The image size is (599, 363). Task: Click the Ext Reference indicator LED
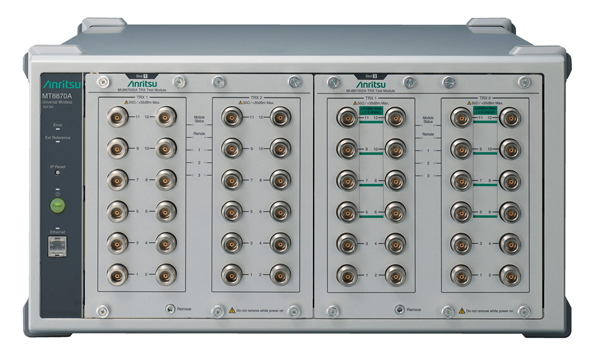[58, 142]
